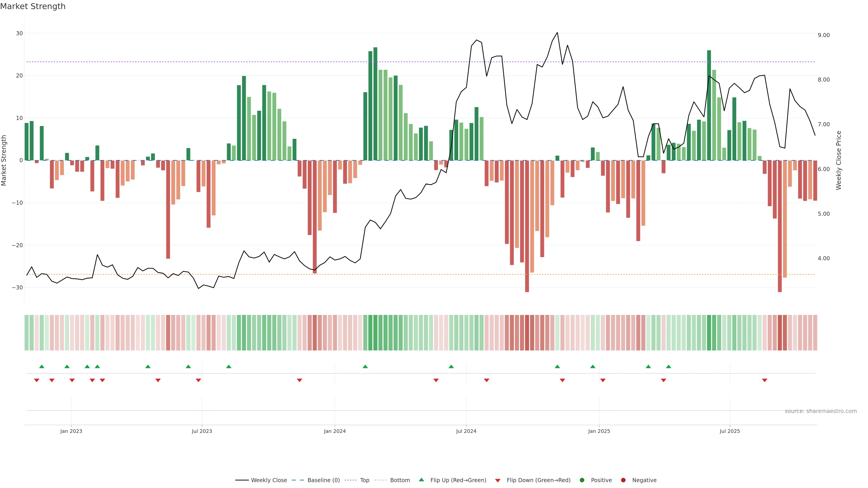Click the 9.00 price axis tick label
This screenshot has width=868, height=488.
pyautogui.click(x=823, y=35)
